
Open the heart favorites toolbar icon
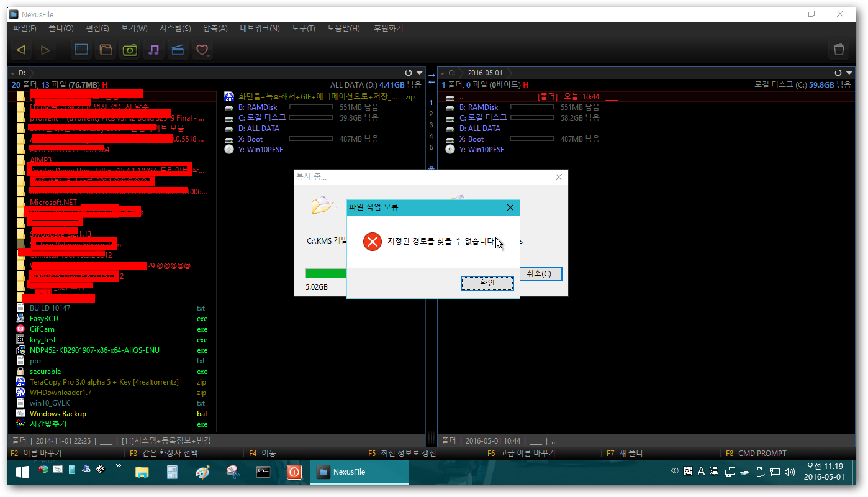(x=202, y=50)
